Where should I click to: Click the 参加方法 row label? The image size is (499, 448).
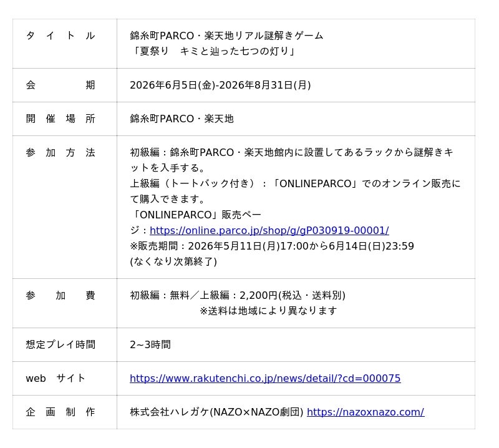coord(61,152)
